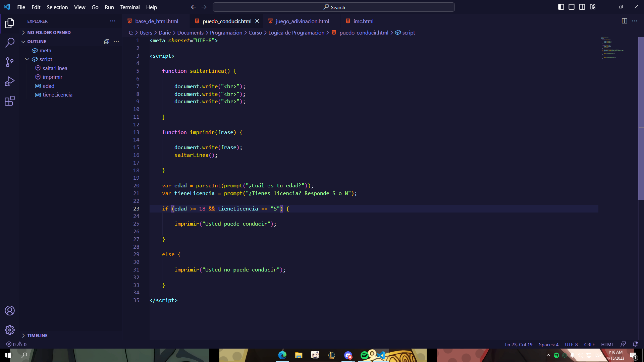
Task: Select imprimir in the Outline
Action: tap(52, 77)
